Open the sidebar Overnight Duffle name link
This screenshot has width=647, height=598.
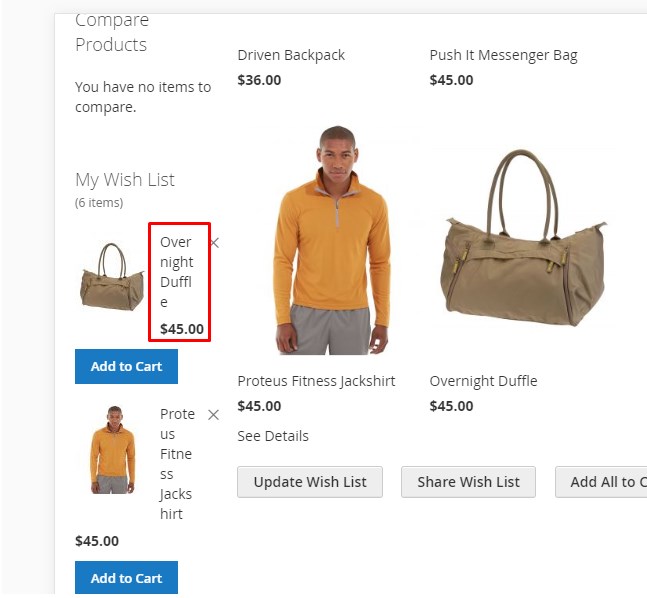pos(177,272)
